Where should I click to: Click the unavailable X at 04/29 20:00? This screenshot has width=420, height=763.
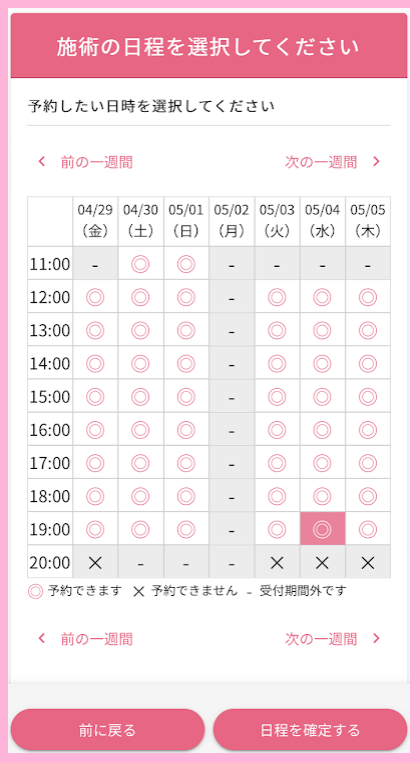[x=95, y=563]
